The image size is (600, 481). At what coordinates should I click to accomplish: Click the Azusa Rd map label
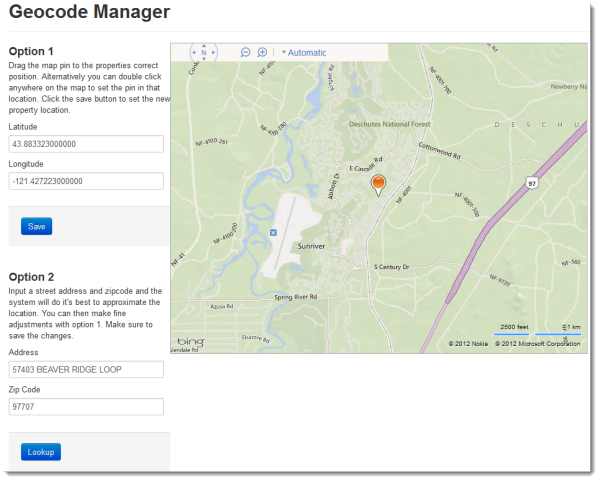(x=222, y=307)
